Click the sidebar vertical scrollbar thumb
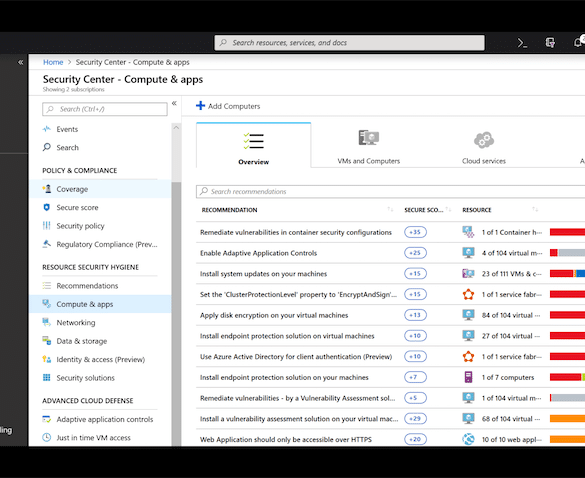The image size is (585, 478). tap(176, 313)
